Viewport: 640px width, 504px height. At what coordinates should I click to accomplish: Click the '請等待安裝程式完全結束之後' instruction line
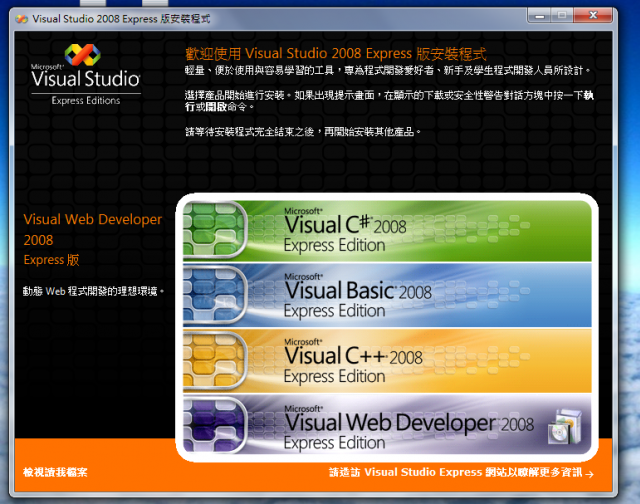[303, 132]
